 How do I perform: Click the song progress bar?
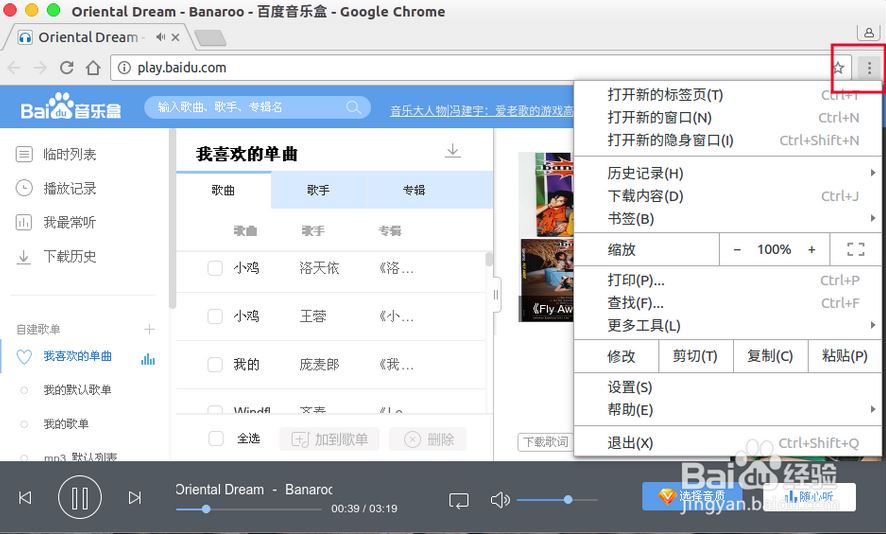click(248, 509)
